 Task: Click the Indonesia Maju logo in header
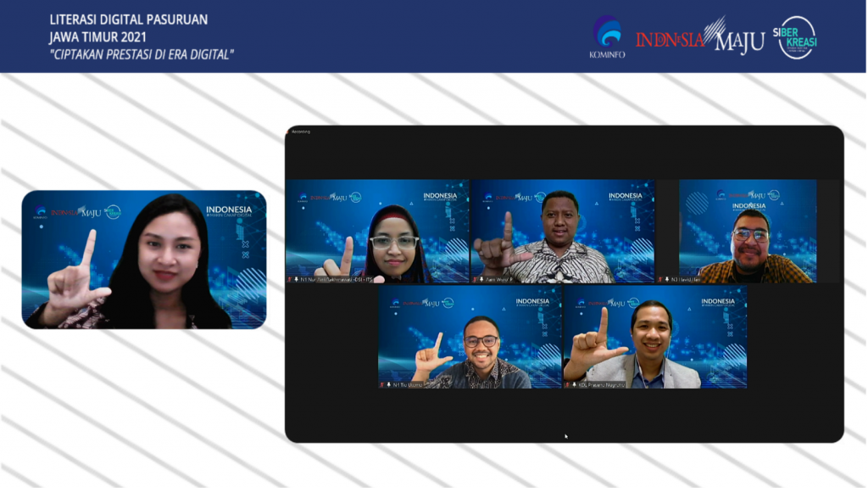click(x=699, y=38)
